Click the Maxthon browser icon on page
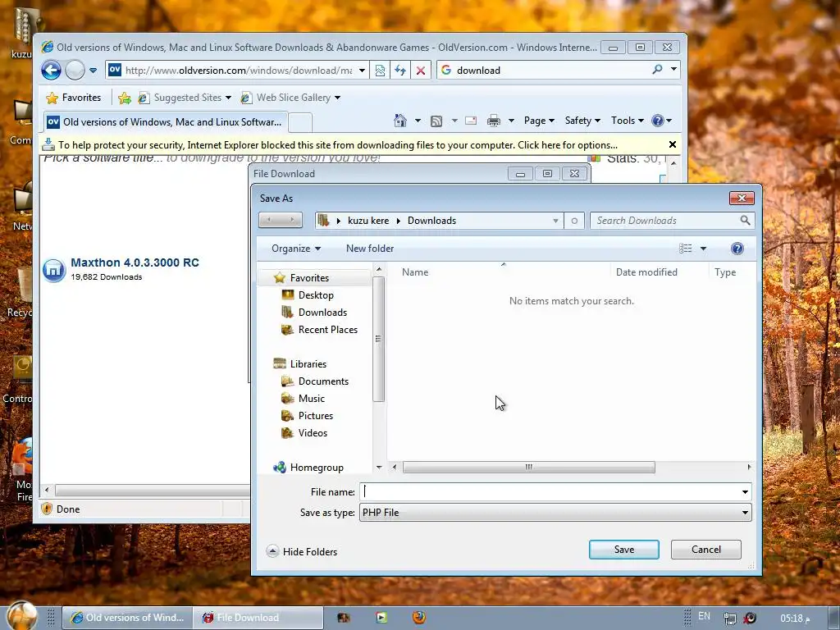 (x=54, y=269)
